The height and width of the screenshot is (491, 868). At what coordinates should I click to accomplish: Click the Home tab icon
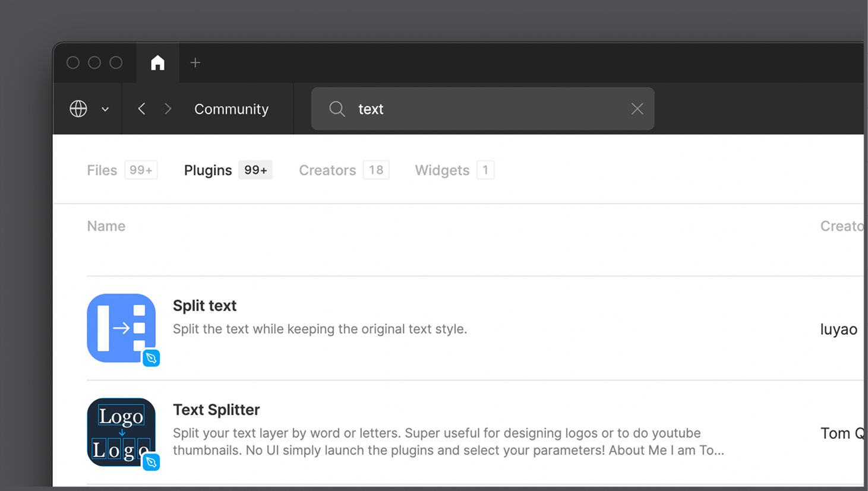(157, 62)
